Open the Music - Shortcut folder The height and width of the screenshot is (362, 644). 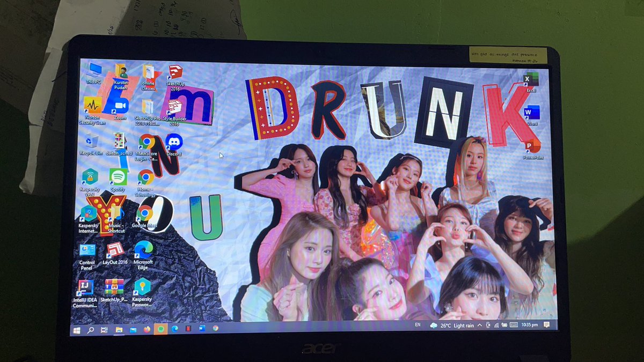[117, 220]
